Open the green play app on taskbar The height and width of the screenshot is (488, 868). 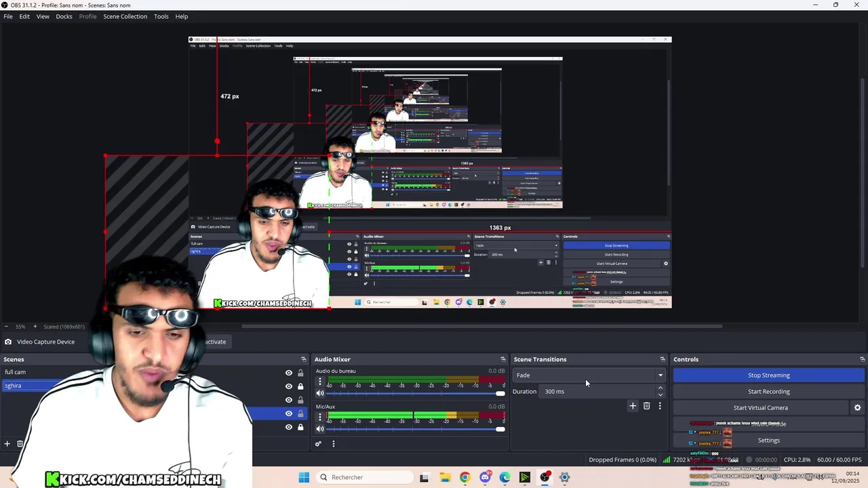tap(525, 477)
